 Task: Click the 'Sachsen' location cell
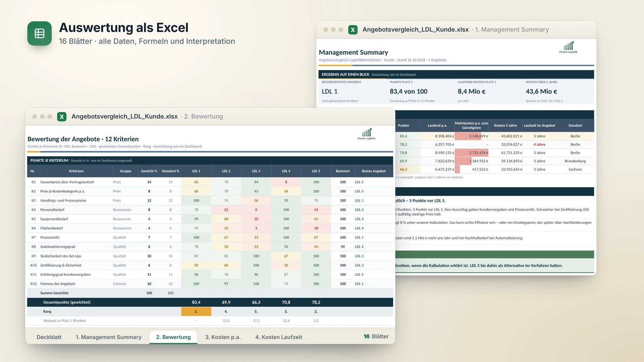click(x=575, y=170)
